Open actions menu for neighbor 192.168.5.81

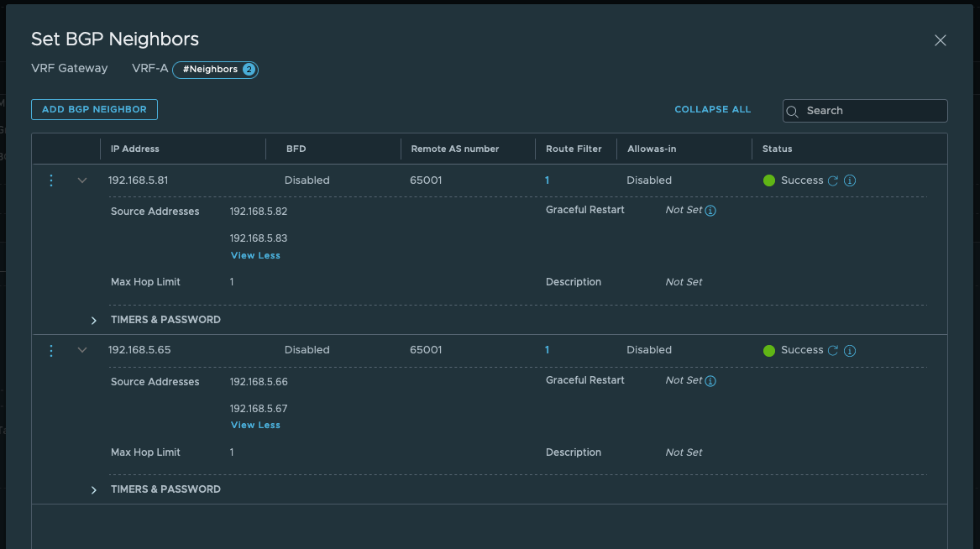tap(51, 180)
